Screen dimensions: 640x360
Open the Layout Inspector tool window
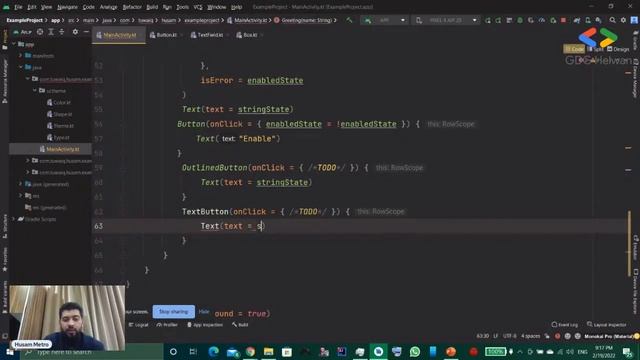(607, 324)
